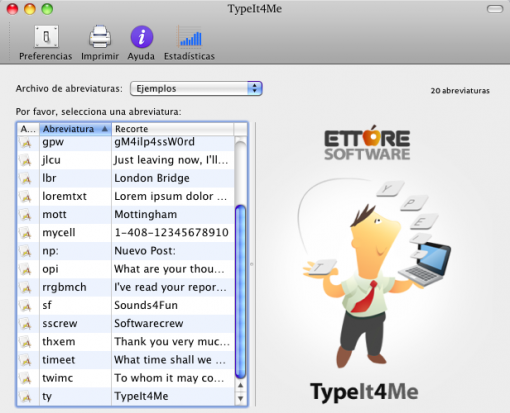Select the opi abbreviation
This screenshot has width=510, height=413.
pyautogui.click(x=50, y=269)
